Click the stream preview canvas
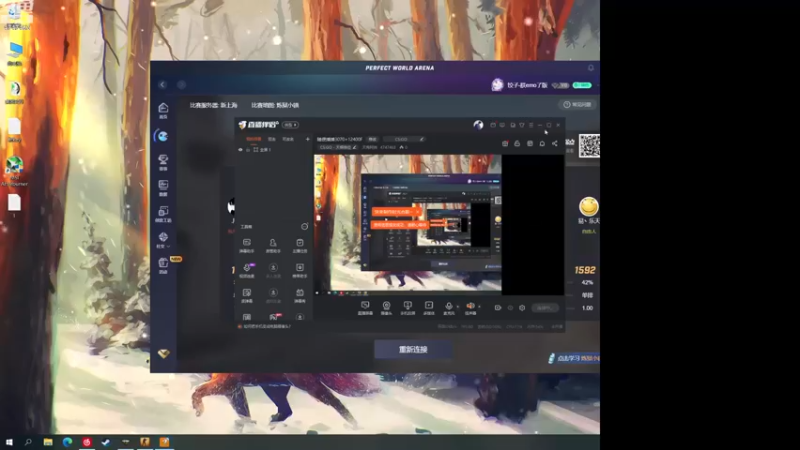 [x=439, y=225]
